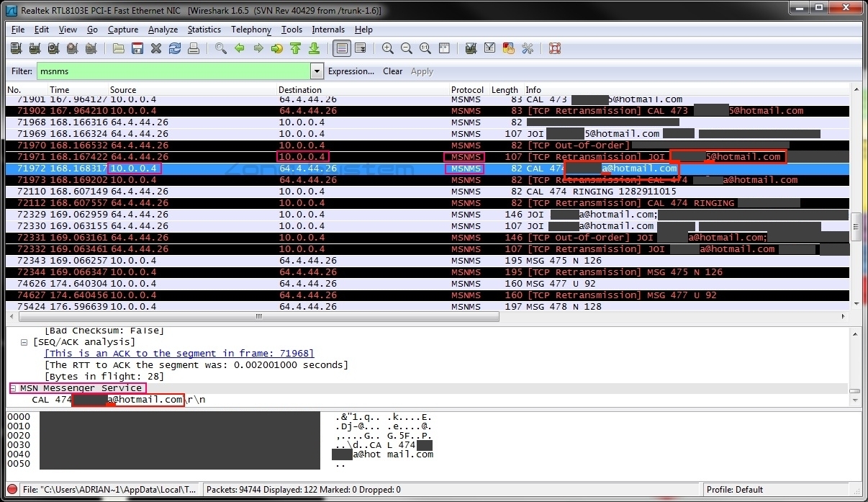Save the capture file floppy icon
This screenshot has height=502, width=868.
[x=137, y=48]
